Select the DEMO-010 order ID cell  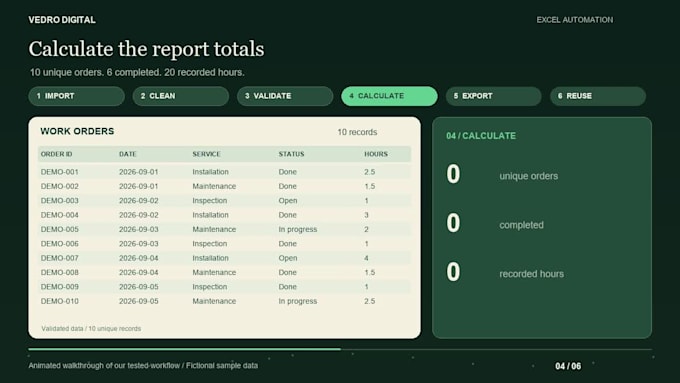pyautogui.click(x=59, y=301)
